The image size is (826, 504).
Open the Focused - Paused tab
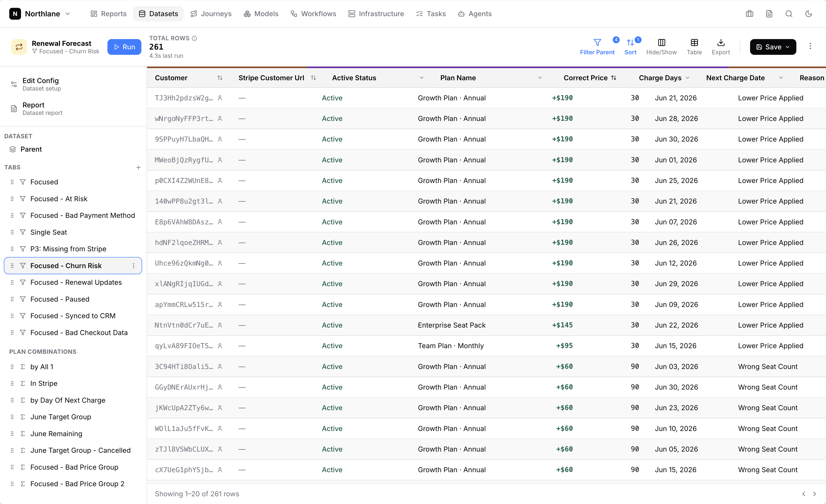(73, 299)
